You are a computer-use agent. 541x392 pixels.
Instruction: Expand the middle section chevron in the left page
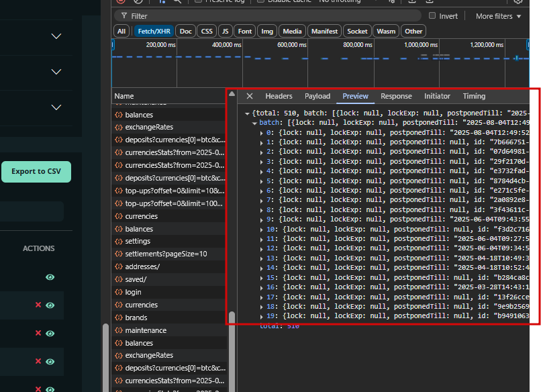click(x=56, y=72)
